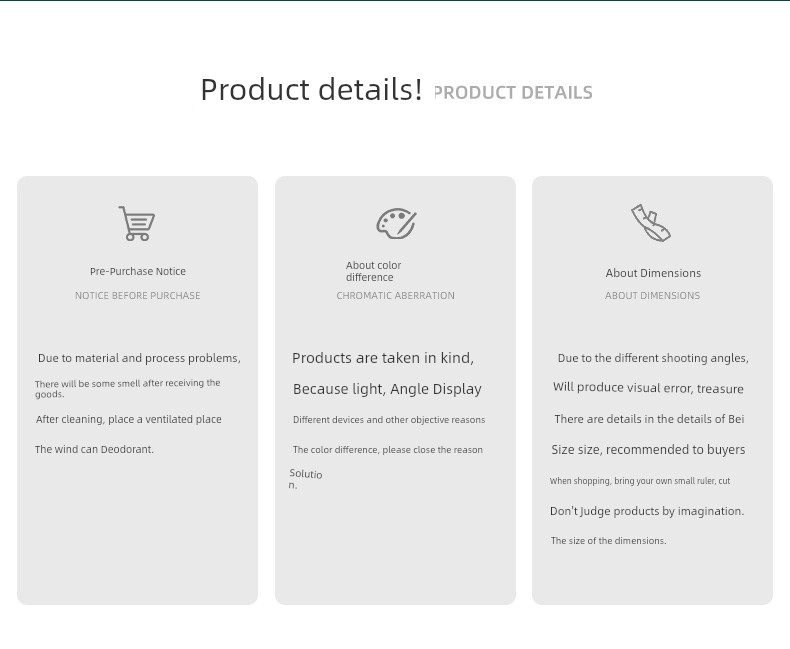Click the CHROMATIC ABERRATION subtitle
Viewport: 790px width, 649px height.
click(395, 296)
